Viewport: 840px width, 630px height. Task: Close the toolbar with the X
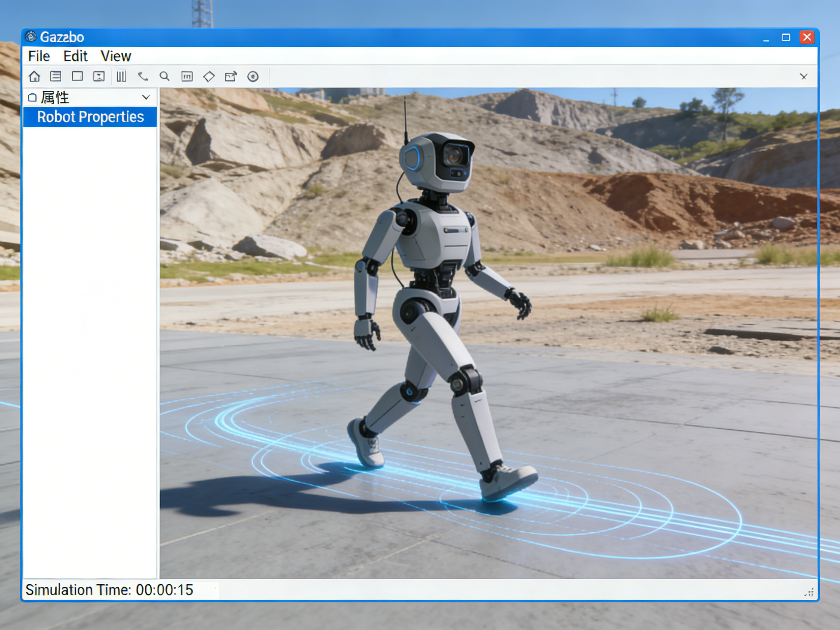click(x=803, y=77)
